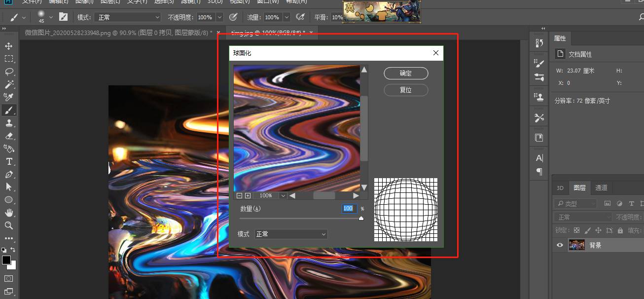
Task: Choose the Magic Wand tool
Action: 9,84
